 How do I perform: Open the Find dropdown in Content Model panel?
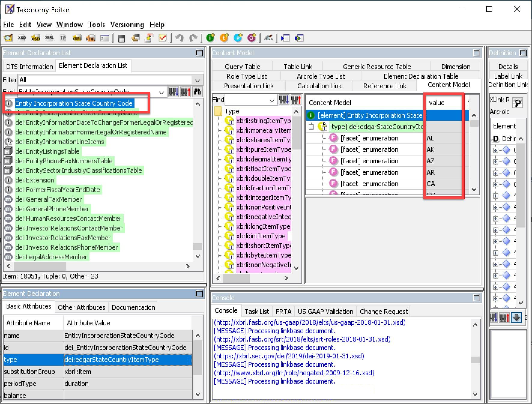pos(272,100)
